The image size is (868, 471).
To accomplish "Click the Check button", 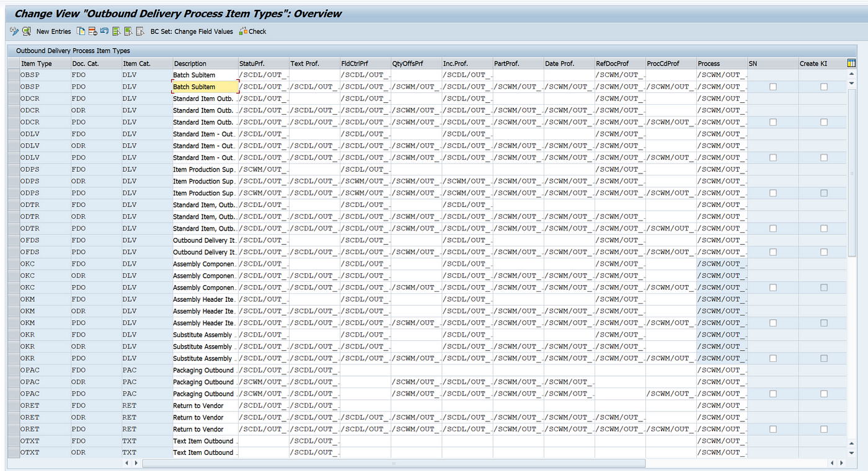I will 253,31.
